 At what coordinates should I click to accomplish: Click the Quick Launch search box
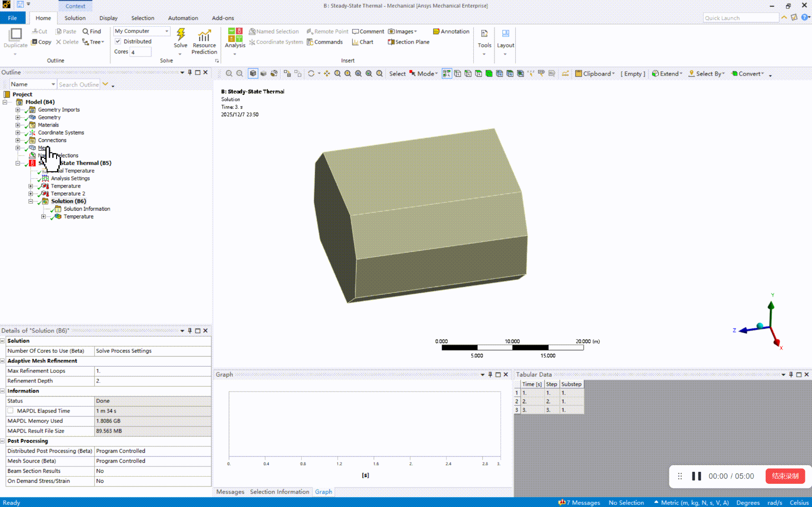coord(741,18)
